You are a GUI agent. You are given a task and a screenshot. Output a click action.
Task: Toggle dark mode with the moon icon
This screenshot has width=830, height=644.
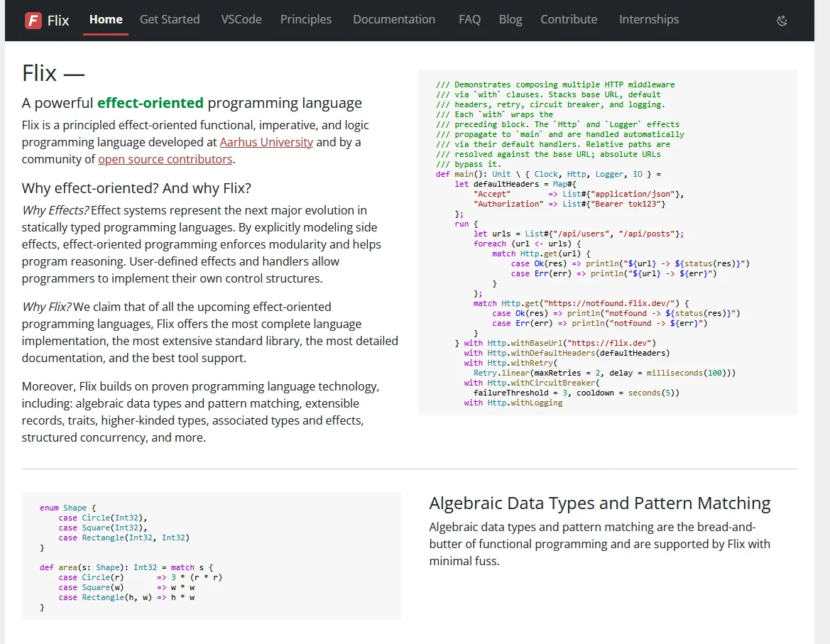[782, 21]
